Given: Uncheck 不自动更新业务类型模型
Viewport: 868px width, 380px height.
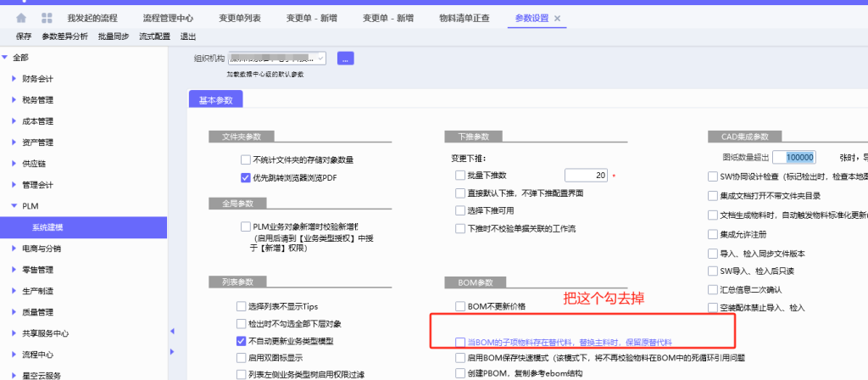Looking at the screenshot, I should tap(241, 341).
